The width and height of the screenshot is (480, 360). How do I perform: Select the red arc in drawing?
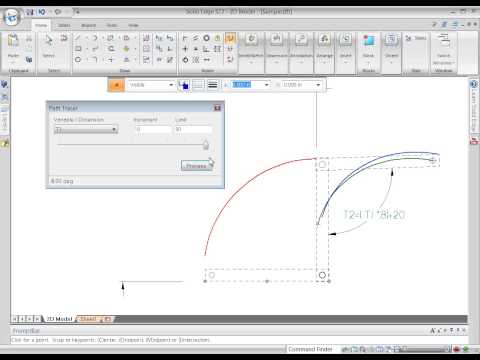(239, 189)
